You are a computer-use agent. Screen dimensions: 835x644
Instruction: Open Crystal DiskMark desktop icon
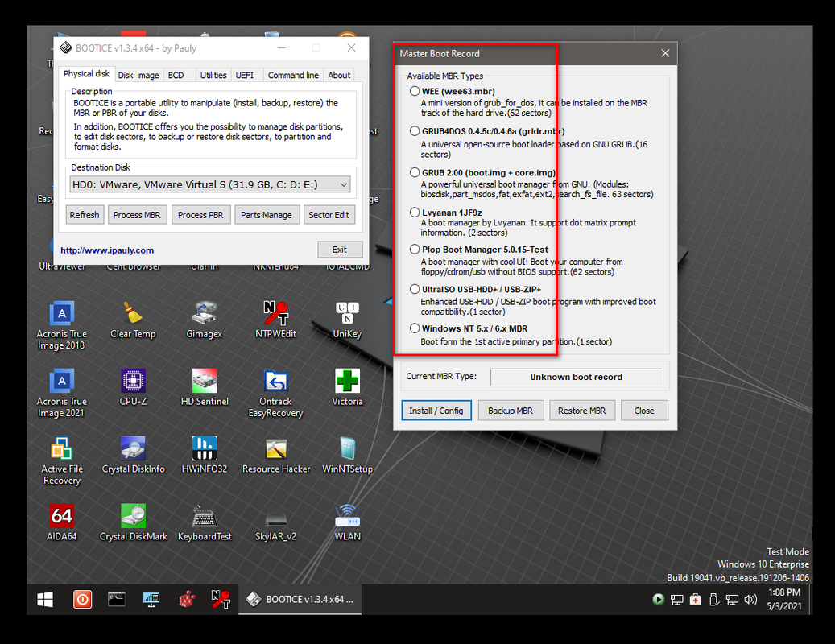tap(133, 522)
